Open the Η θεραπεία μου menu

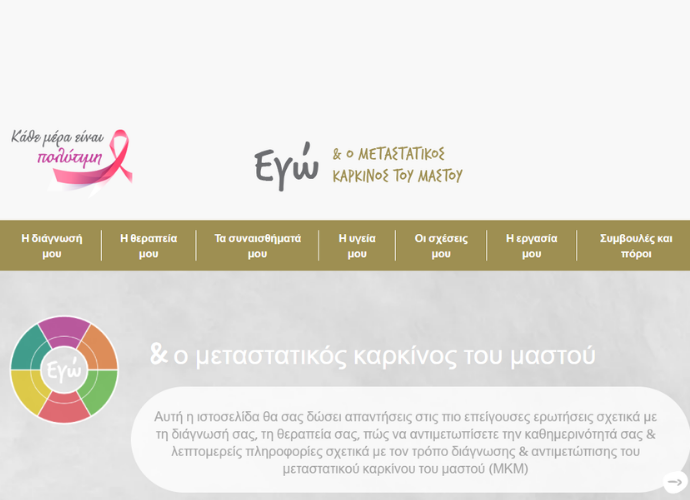click(x=148, y=246)
